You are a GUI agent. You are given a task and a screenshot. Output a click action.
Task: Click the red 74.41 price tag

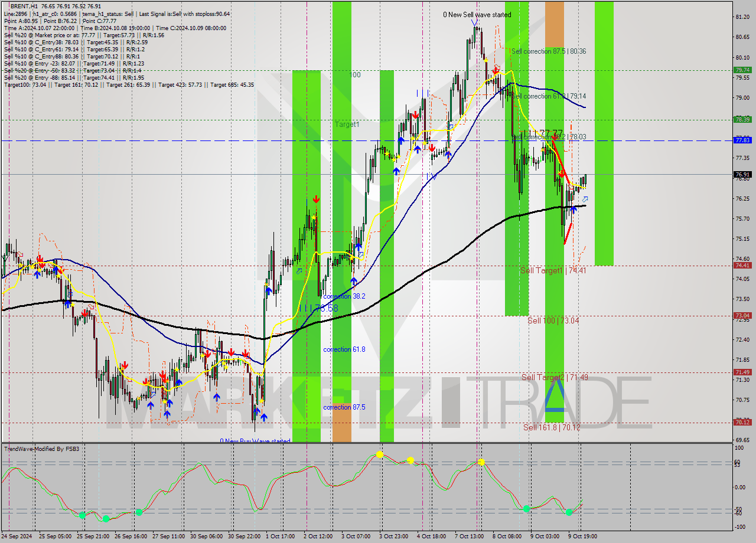click(x=742, y=266)
